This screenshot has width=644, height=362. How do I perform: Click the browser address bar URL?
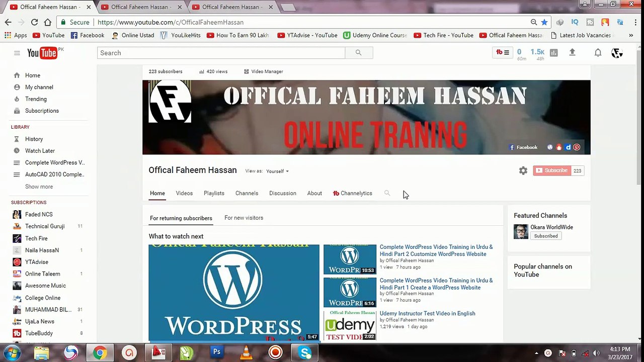coord(171,22)
